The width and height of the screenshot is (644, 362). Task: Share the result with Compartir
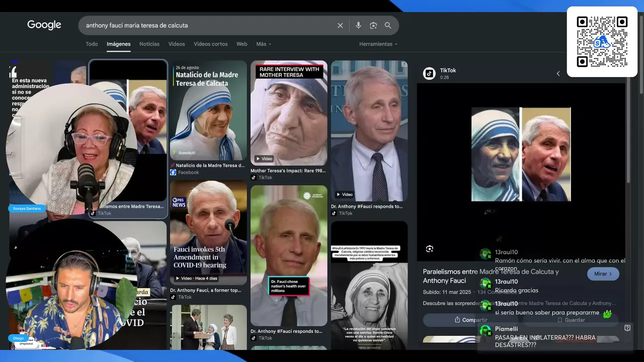[470, 320]
